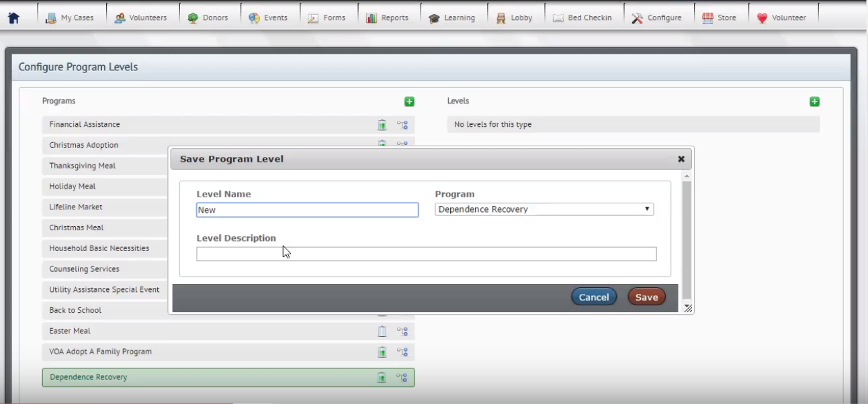
Task: Add a new program with green plus
Action: pyautogui.click(x=409, y=101)
